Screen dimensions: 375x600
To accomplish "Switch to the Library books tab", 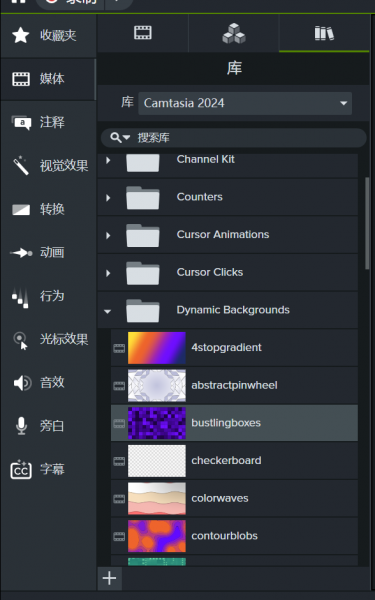I will pyautogui.click(x=324, y=33).
